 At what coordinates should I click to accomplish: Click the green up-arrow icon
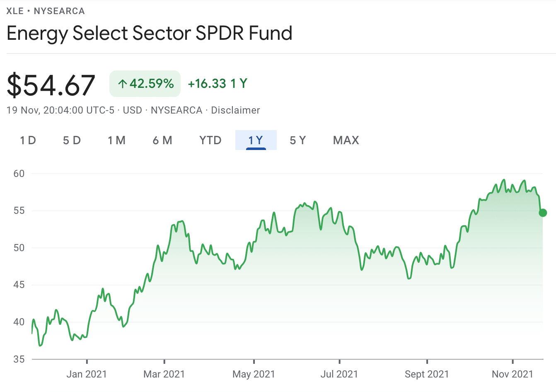(x=122, y=84)
